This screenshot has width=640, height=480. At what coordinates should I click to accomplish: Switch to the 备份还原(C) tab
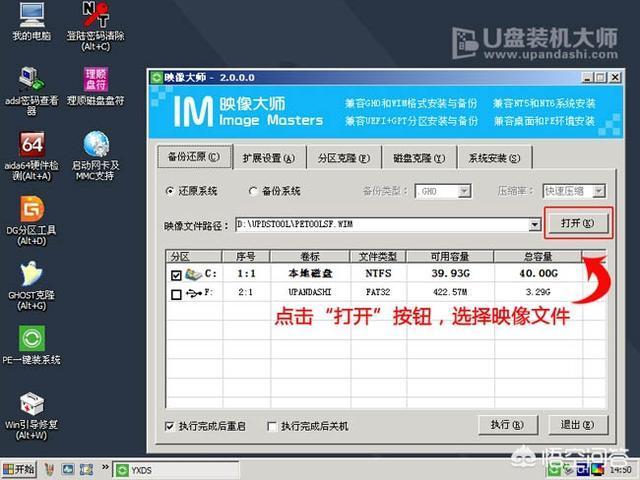tap(195, 157)
